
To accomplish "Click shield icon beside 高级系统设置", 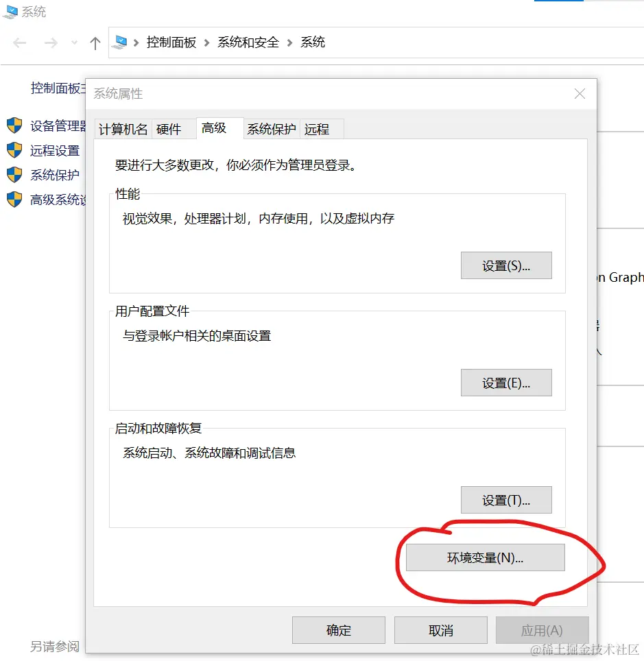I will (14, 200).
